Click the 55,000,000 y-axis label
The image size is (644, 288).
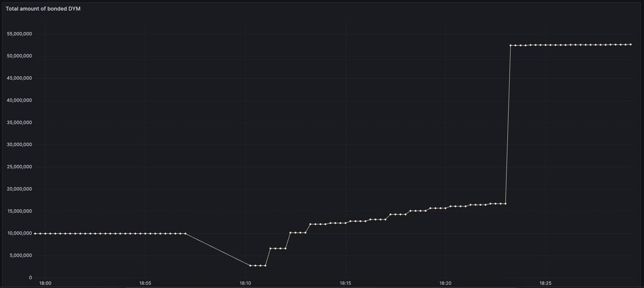[20, 34]
